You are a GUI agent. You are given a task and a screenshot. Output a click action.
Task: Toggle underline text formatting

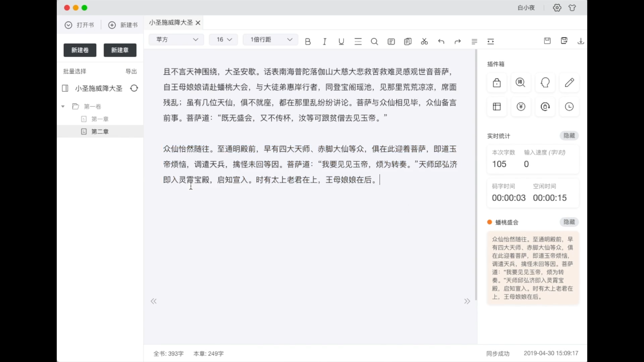pyautogui.click(x=341, y=42)
